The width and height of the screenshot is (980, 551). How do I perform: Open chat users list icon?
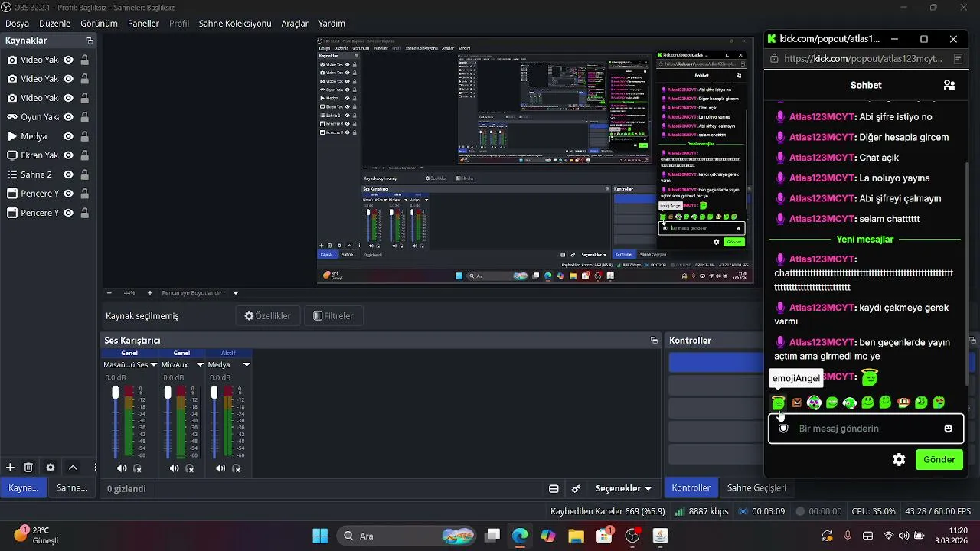coord(949,85)
